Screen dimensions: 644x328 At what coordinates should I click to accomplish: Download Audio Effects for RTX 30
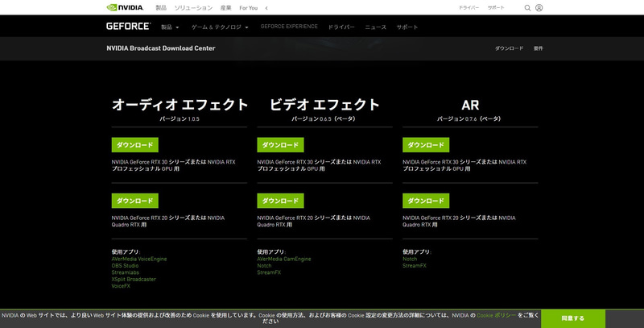[x=134, y=145]
